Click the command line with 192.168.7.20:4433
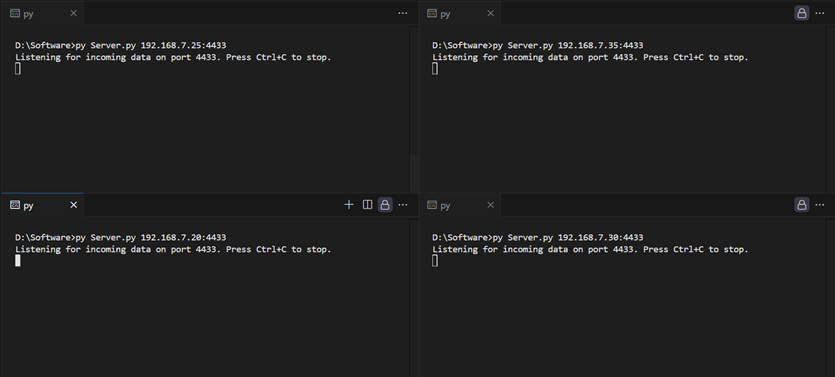 pos(121,237)
